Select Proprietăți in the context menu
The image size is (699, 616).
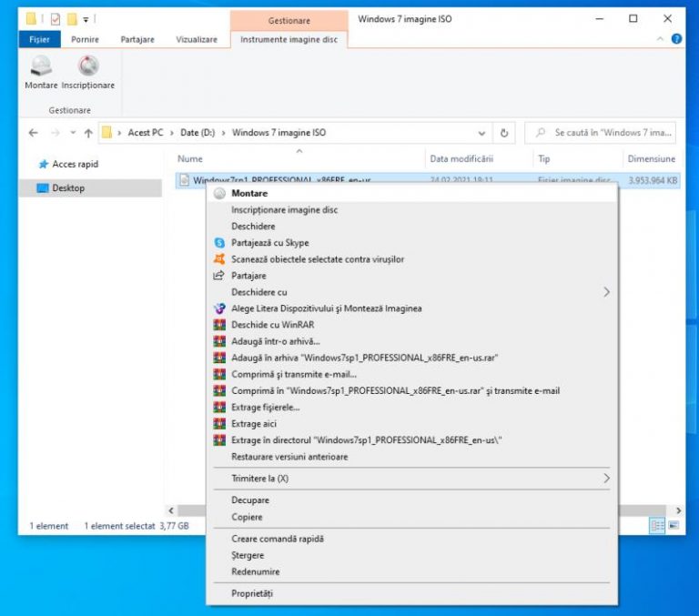pos(252,593)
